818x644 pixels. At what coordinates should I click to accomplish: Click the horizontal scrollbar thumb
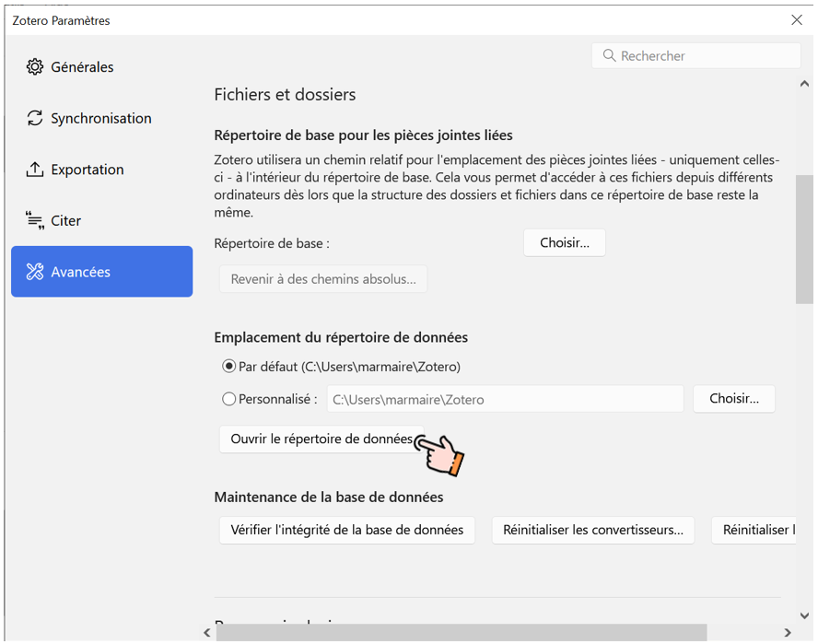point(462,633)
